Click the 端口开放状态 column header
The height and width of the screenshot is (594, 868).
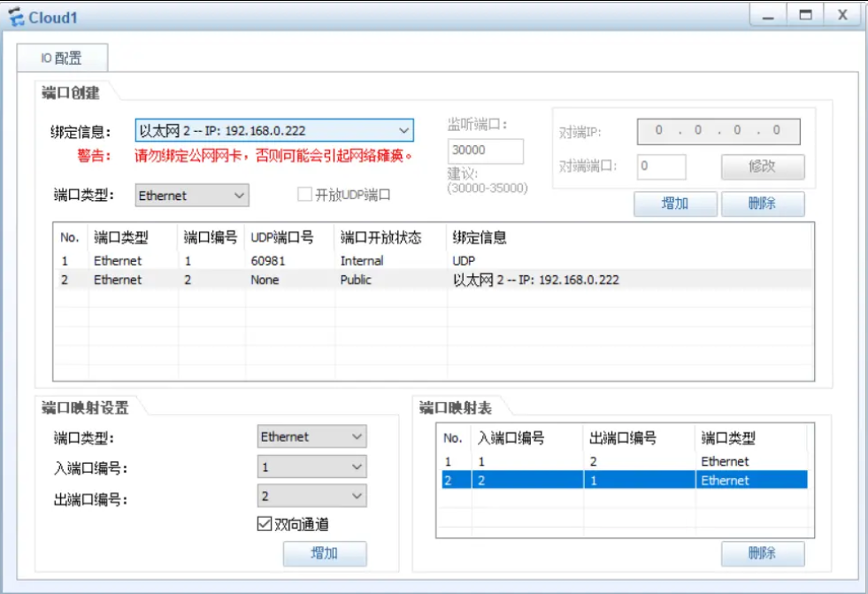click(380, 237)
